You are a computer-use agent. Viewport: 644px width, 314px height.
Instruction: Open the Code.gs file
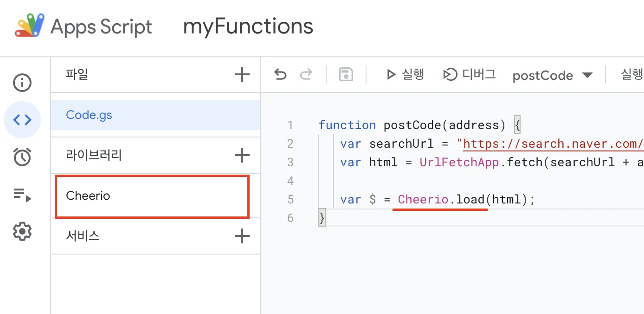pos(155,115)
